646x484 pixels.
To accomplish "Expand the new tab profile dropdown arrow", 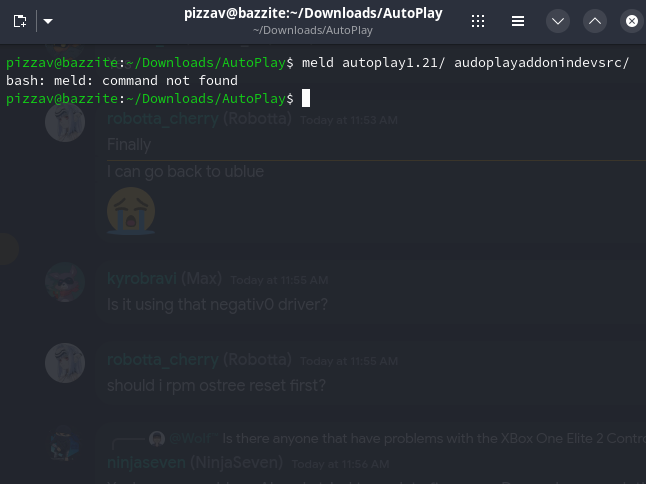I will click(47, 21).
